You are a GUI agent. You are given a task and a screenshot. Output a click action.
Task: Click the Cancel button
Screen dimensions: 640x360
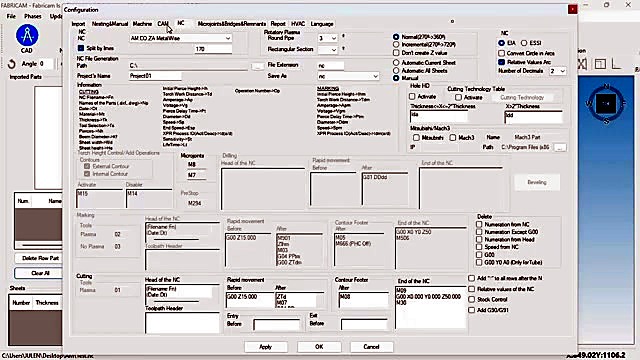[x=371, y=347]
